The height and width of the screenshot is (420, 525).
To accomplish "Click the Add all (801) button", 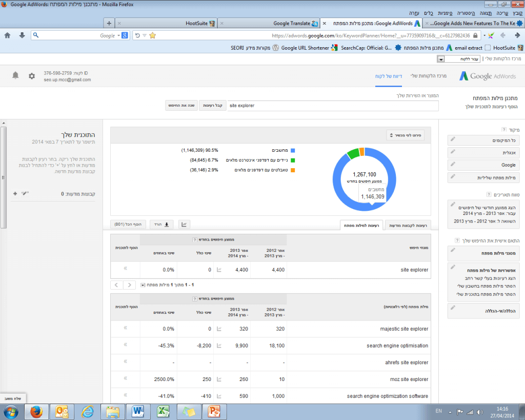I will [x=129, y=224].
